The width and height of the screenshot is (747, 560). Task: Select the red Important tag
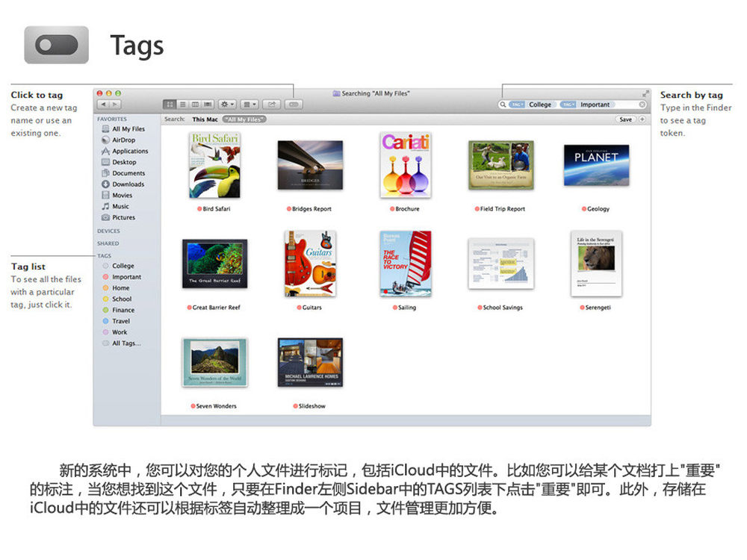point(122,277)
